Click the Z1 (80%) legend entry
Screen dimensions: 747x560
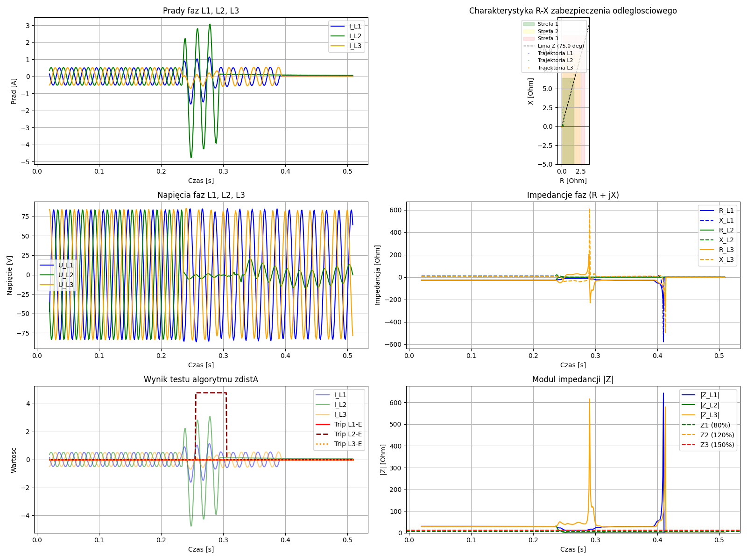click(x=715, y=425)
